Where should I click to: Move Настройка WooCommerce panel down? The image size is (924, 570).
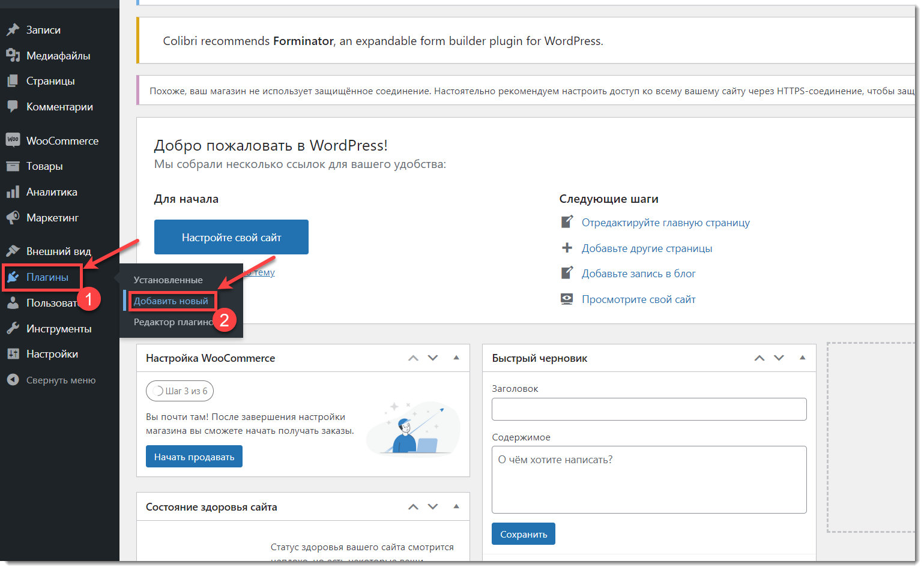pyautogui.click(x=433, y=358)
